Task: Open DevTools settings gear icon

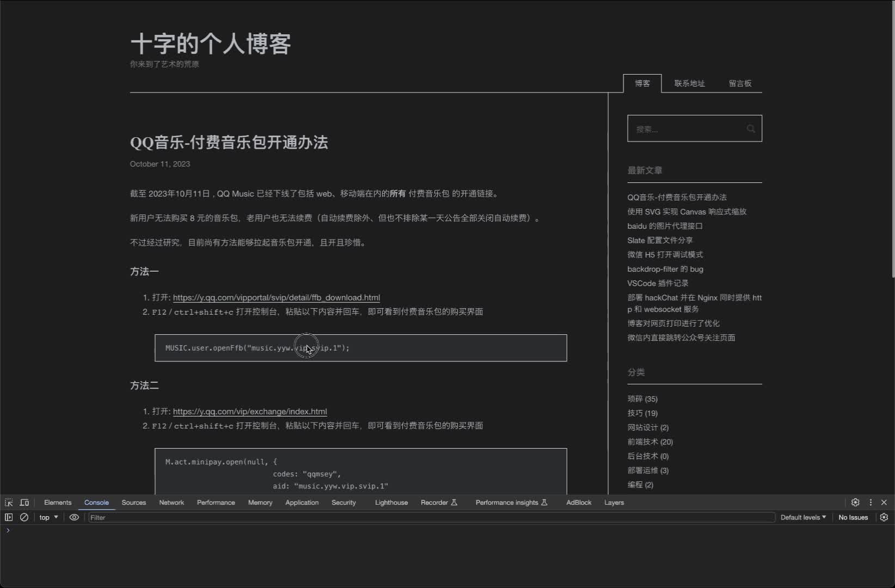Action: coord(855,503)
